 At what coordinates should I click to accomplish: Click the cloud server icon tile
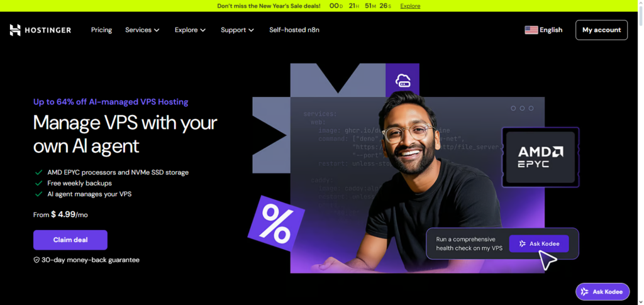[402, 80]
